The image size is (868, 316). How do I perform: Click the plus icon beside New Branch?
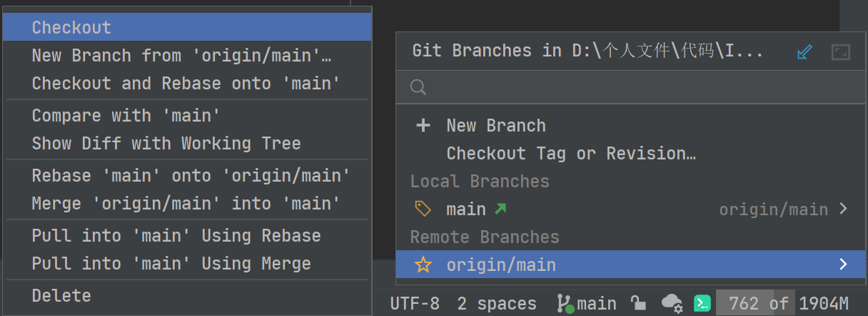click(x=423, y=126)
